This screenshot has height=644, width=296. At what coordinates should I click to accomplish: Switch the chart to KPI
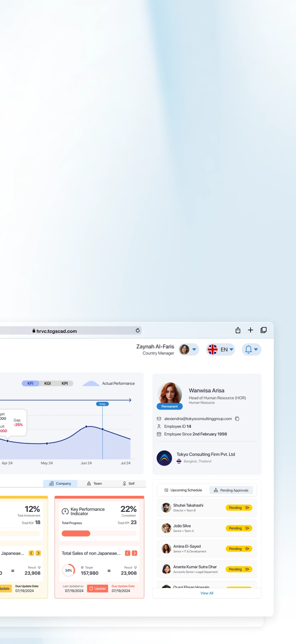point(65,383)
